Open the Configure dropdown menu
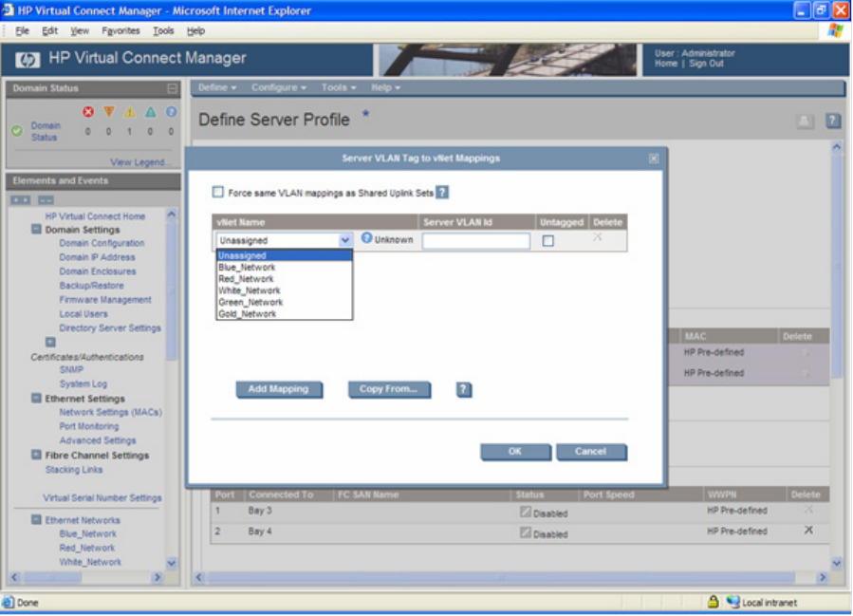Screen dimensions: 853x616 point(279,87)
